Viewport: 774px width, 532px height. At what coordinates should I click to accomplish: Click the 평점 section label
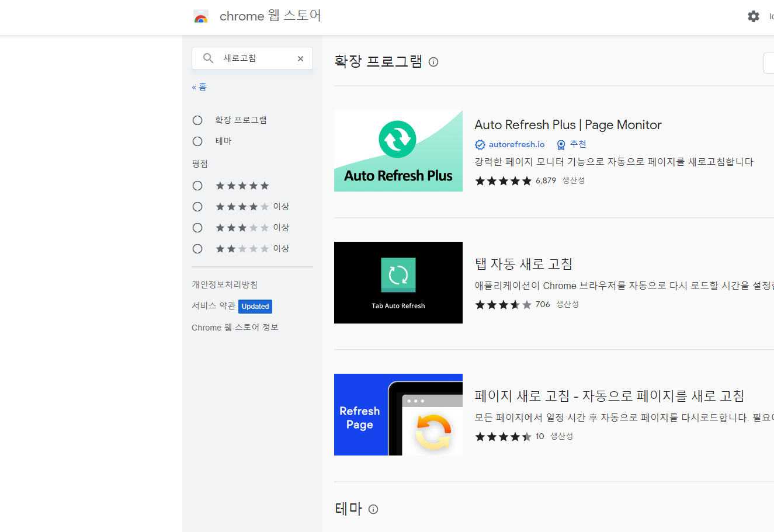click(x=200, y=164)
